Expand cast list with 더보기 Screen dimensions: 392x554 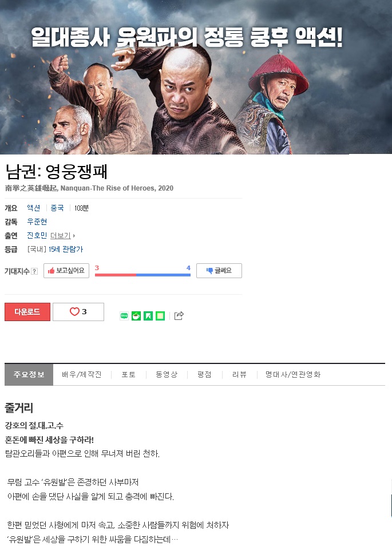(62, 235)
